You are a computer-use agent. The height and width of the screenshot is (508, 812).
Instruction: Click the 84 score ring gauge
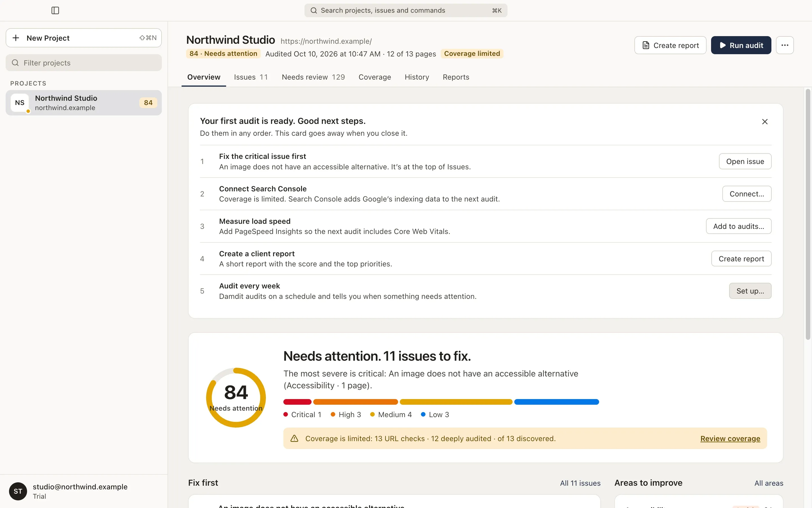point(236,398)
